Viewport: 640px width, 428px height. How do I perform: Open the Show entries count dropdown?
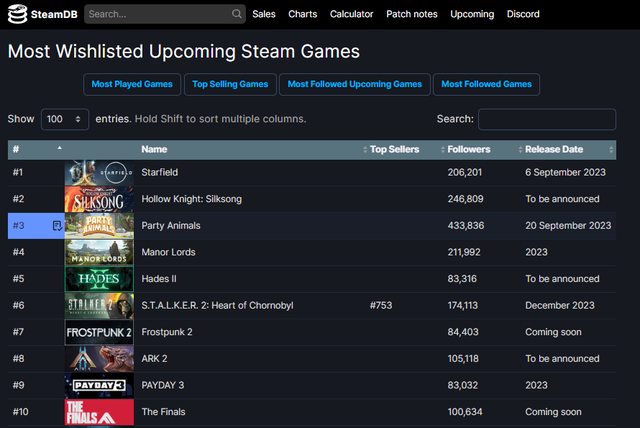65,119
